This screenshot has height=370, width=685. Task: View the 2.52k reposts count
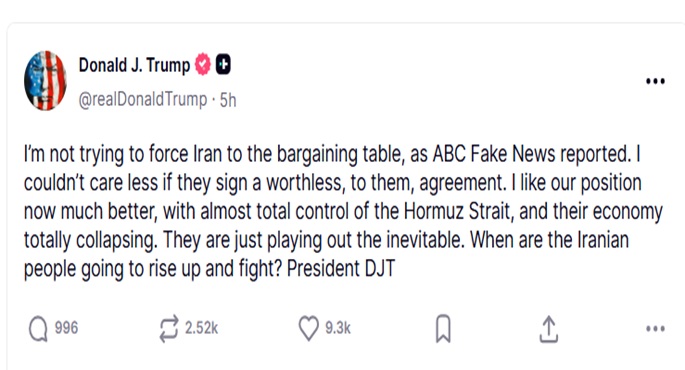201,328
